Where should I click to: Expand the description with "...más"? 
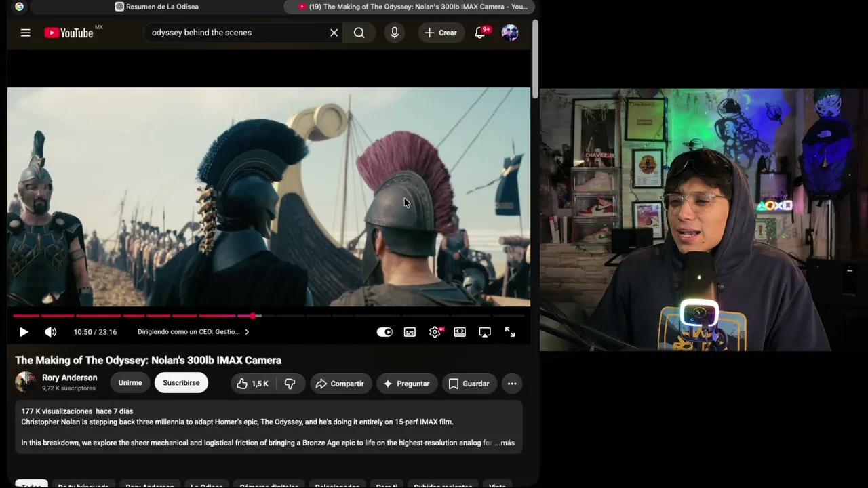click(505, 443)
